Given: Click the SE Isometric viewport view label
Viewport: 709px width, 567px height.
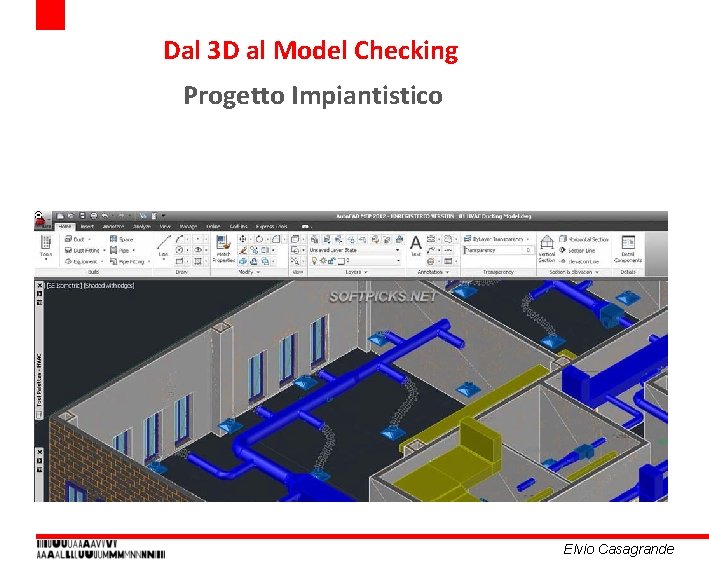Looking at the screenshot, I should tap(64, 285).
